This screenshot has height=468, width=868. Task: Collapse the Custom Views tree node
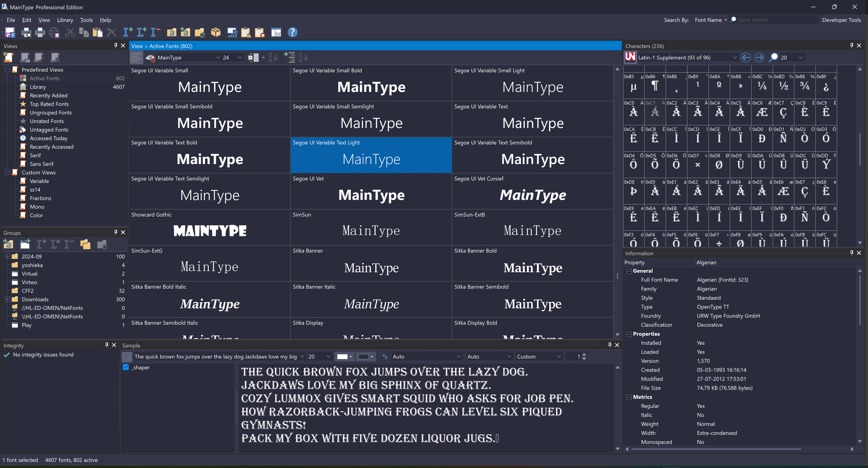pos(7,172)
